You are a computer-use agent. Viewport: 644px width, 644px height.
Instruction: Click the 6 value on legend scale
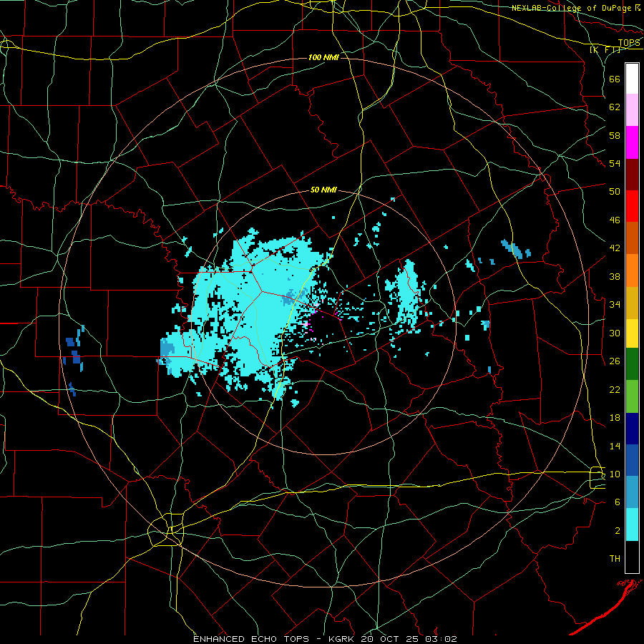617,502
